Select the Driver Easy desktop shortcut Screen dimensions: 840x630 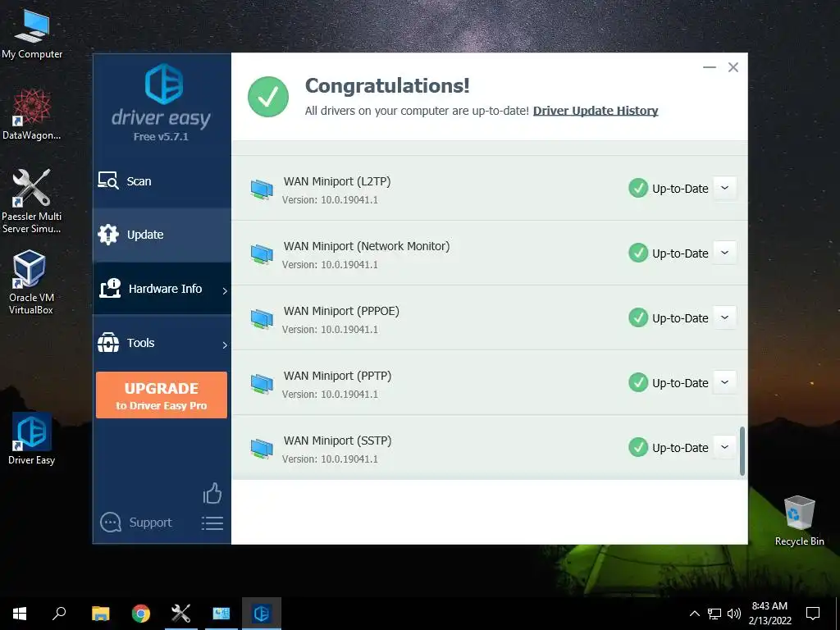point(32,439)
